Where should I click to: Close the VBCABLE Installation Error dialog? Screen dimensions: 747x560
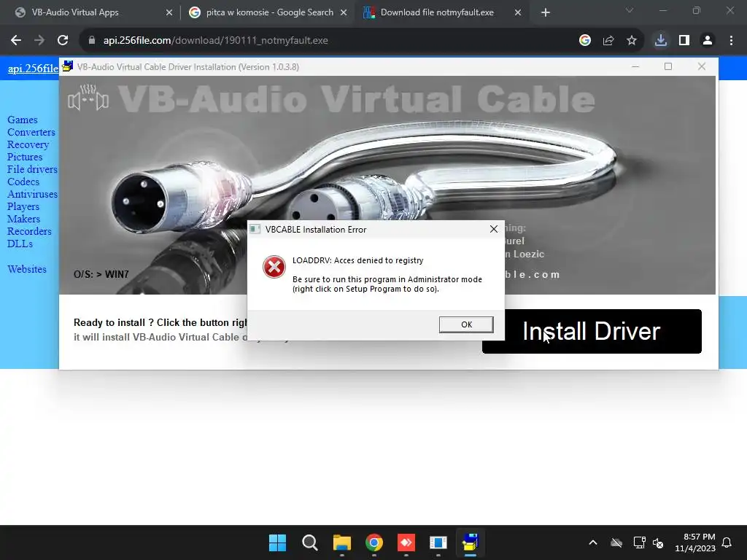494,229
